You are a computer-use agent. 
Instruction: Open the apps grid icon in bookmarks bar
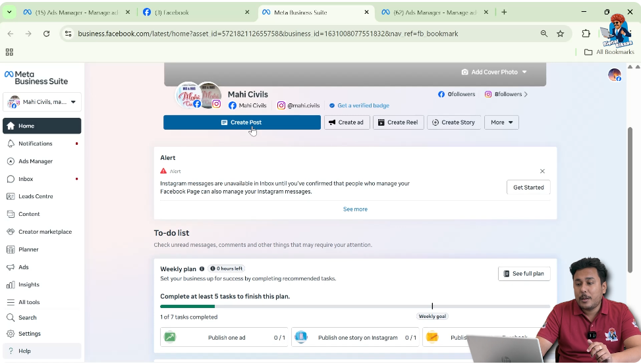click(x=9, y=52)
